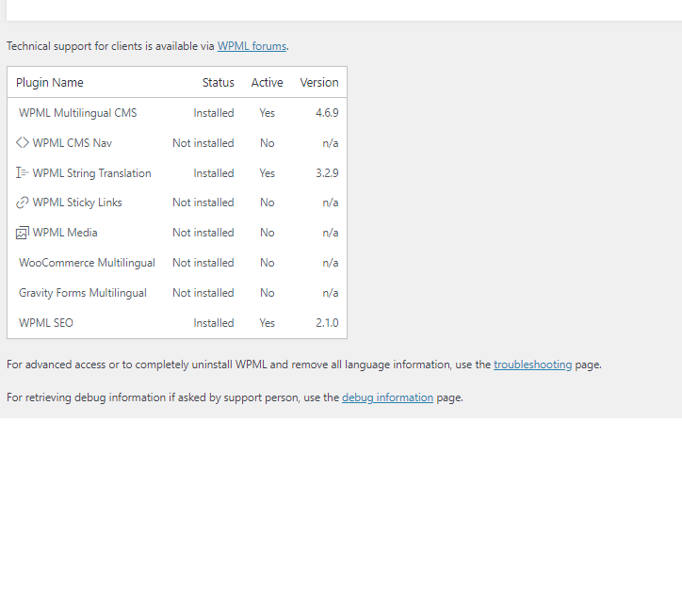
Task: Click the WPML Media image icon
Action: [x=23, y=233]
